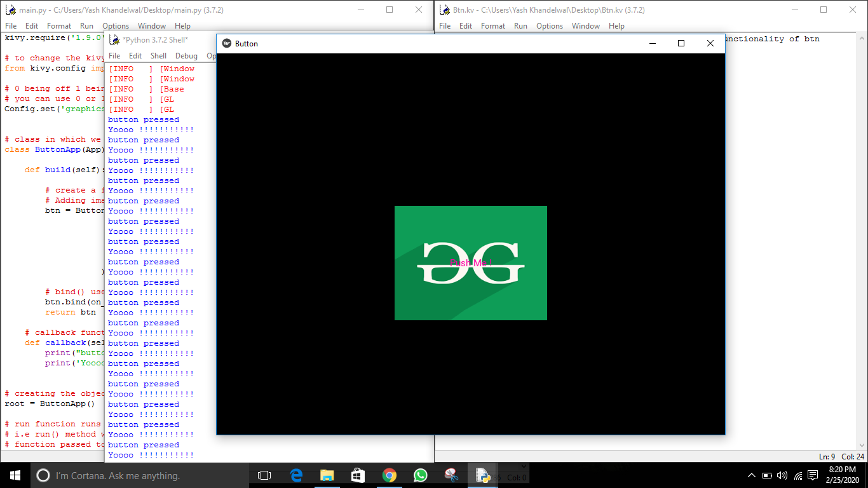Click IDLE icon in Btn.kv title bar
This screenshot has height=488, width=868.
click(444, 10)
